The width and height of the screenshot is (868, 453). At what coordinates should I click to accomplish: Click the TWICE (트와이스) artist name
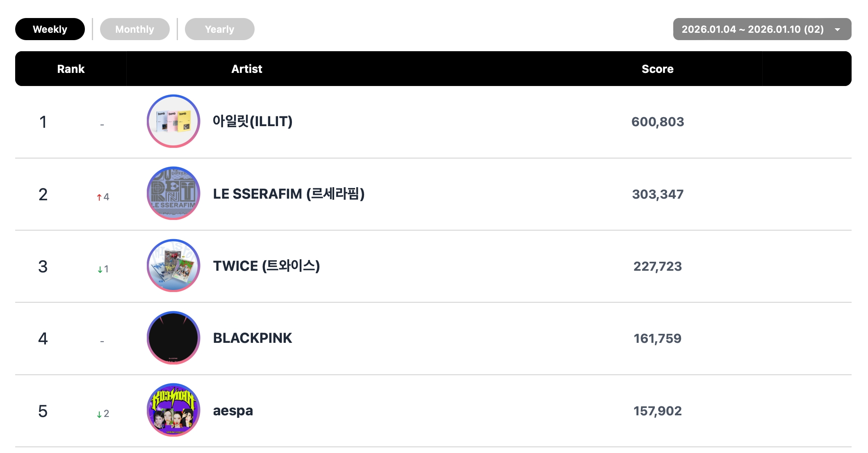point(266,266)
